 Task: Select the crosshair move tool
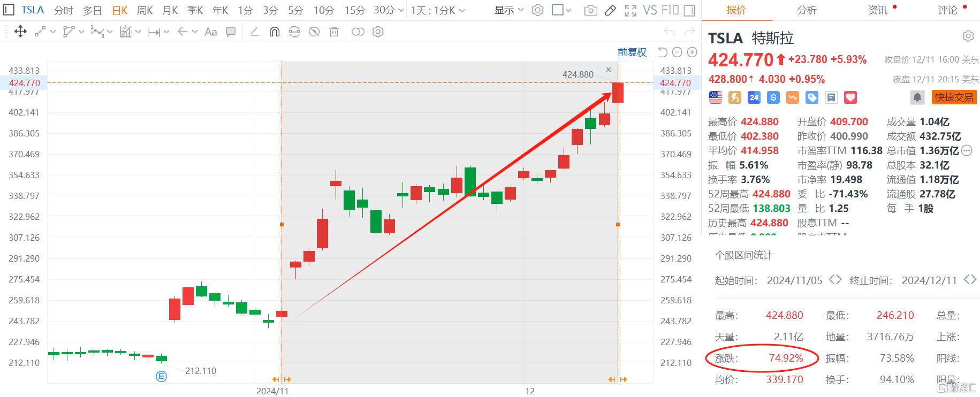tap(20, 32)
